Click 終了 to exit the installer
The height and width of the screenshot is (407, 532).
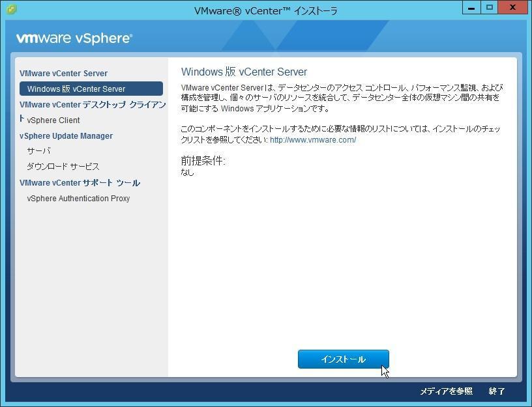(497, 390)
